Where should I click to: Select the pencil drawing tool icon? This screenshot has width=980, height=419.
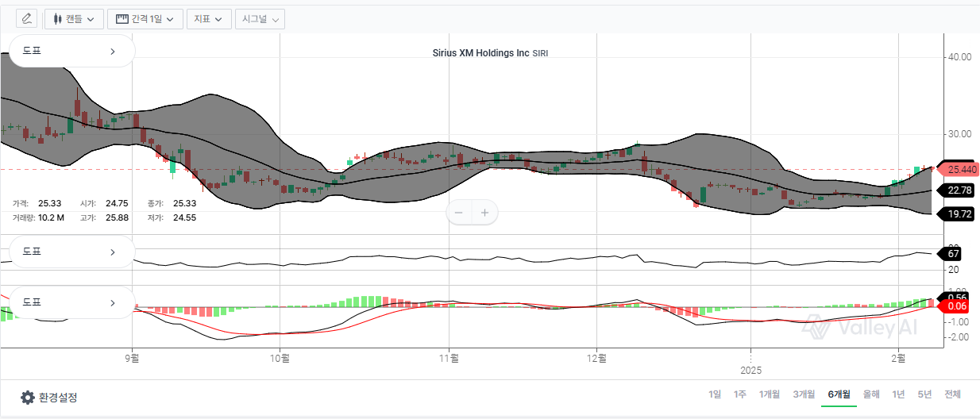click(x=27, y=18)
